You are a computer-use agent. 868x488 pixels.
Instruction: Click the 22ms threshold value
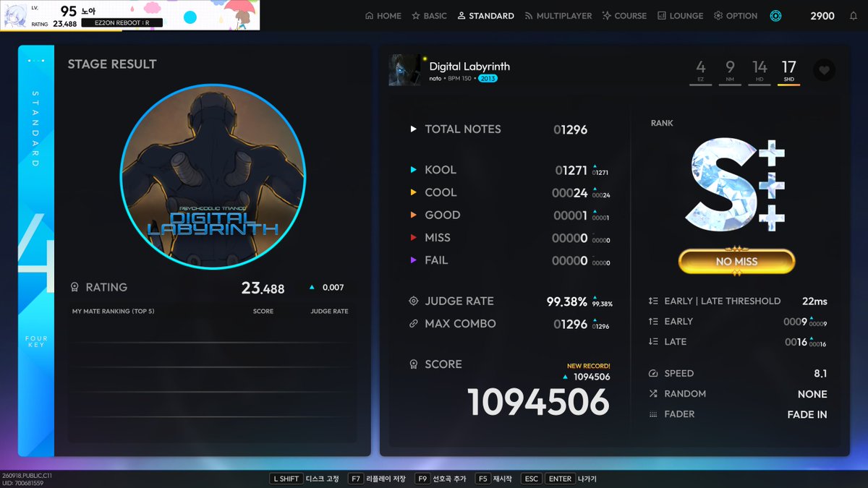[814, 301]
